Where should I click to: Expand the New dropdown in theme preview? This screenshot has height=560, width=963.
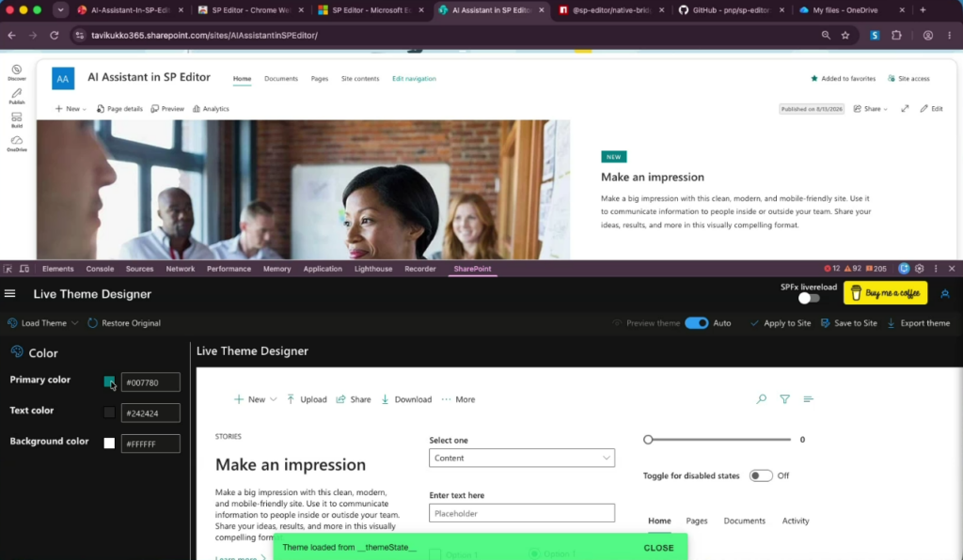coord(255,399)
